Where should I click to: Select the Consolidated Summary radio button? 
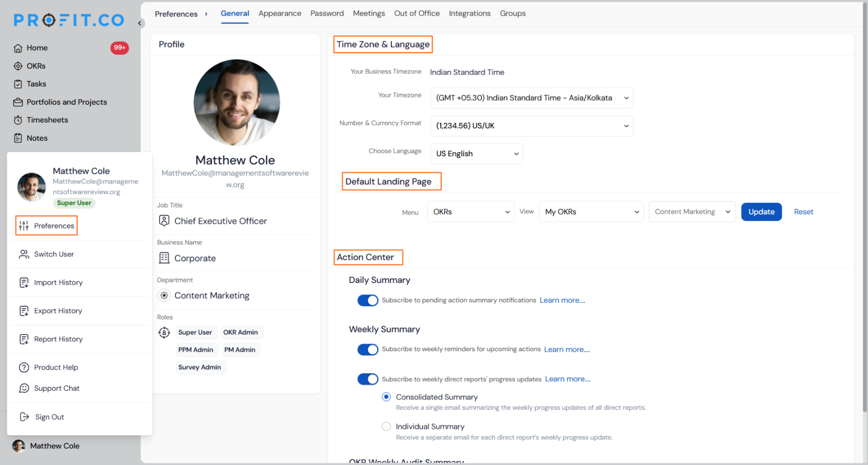coord(386,397)
